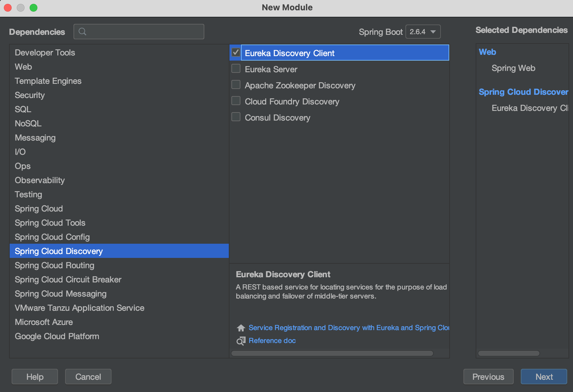Click the Web group header in Selected Dependencies

(x=487, y=52)
